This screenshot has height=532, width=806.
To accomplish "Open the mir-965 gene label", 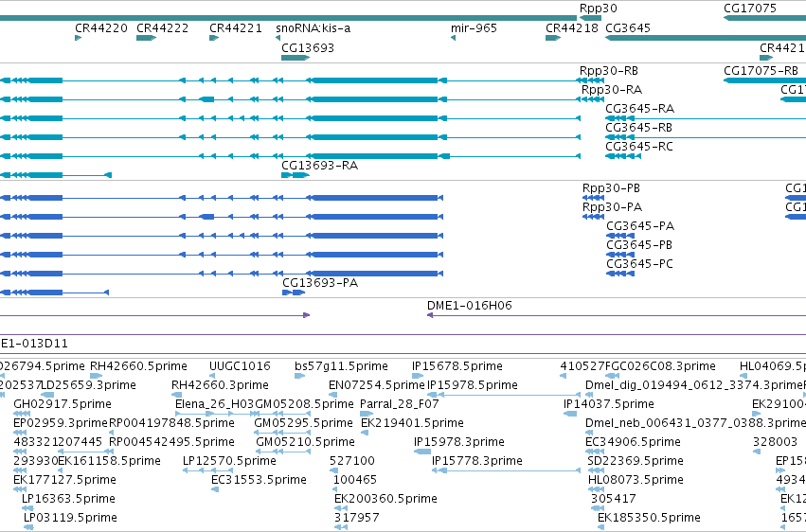I will [x=474, y=28].
